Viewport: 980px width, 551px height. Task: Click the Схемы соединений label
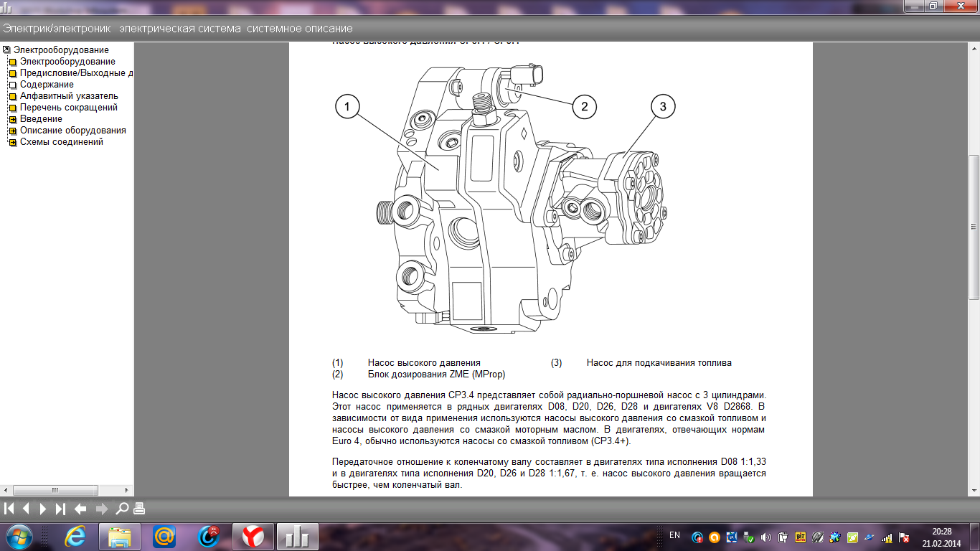(x=62, y=142)
